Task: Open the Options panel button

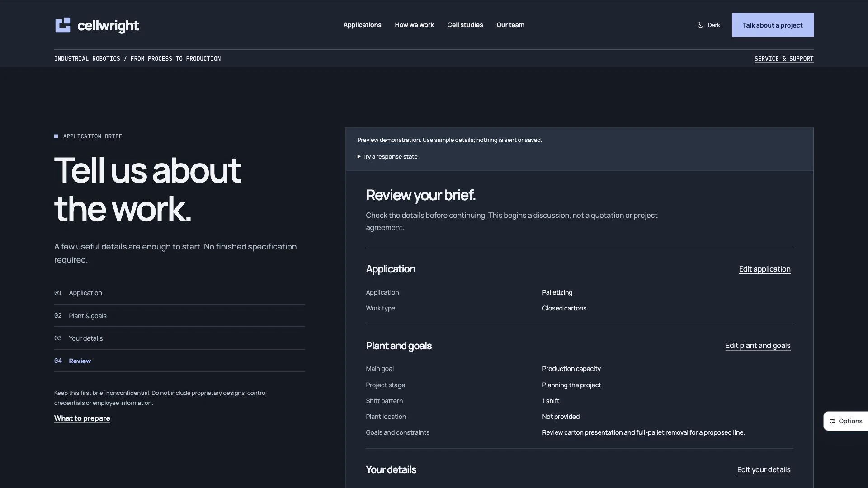Action: [846, 421]
